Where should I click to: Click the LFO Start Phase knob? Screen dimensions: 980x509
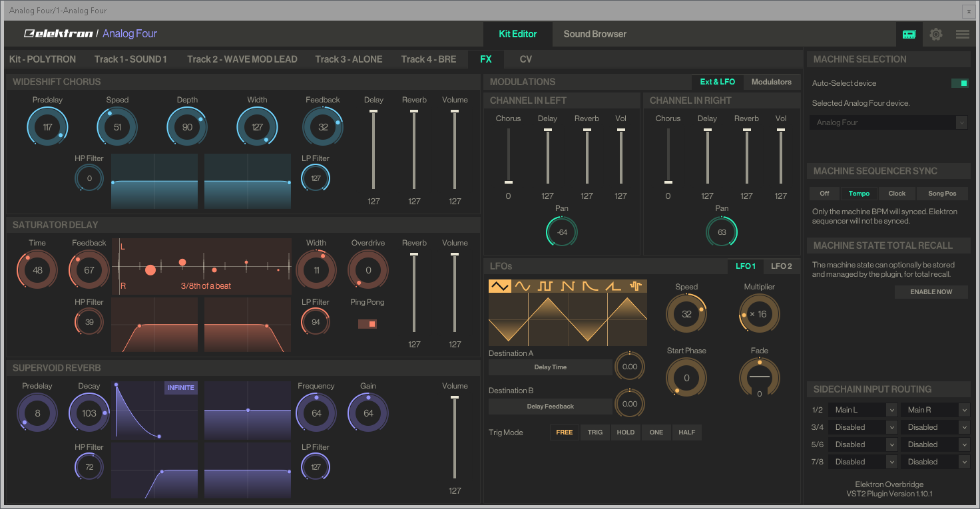[686, 378]
